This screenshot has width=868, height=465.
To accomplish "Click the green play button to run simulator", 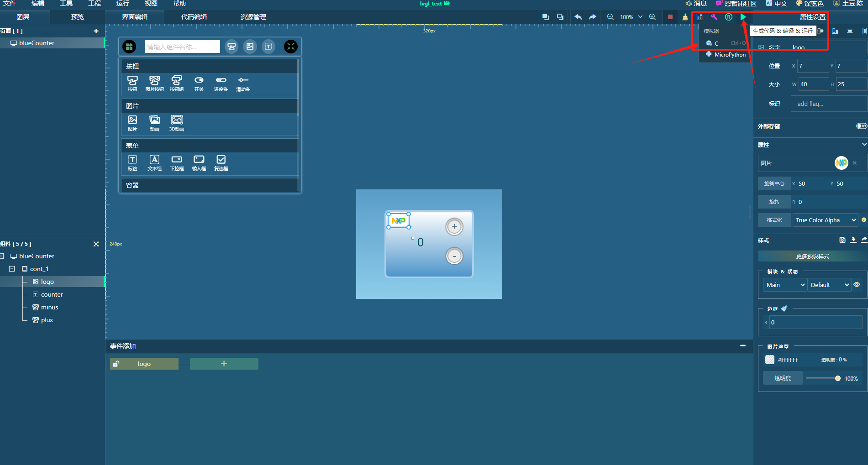I will [743, 17].
